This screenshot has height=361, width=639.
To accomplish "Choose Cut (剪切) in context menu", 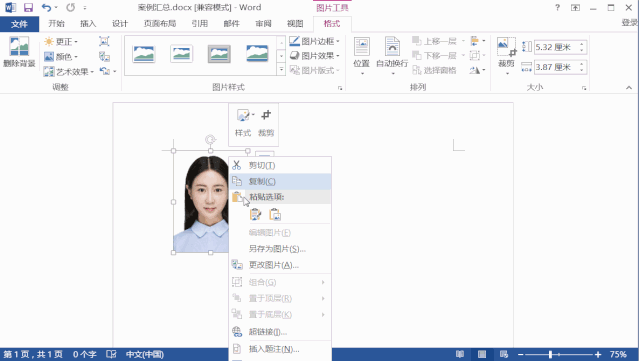I will 280,165.
